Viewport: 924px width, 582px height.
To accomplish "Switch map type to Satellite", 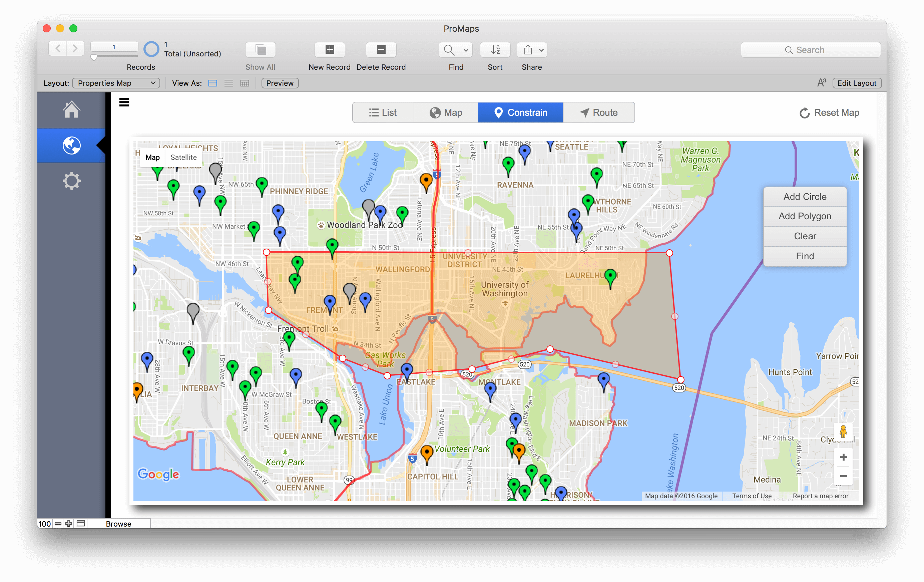I will [183, 158].
